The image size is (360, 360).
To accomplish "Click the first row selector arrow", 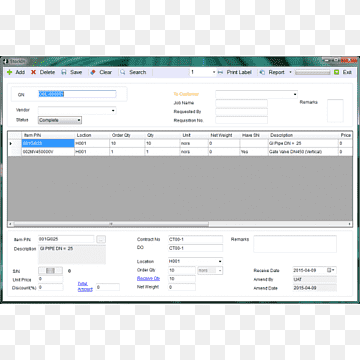I will coord(11,144).
